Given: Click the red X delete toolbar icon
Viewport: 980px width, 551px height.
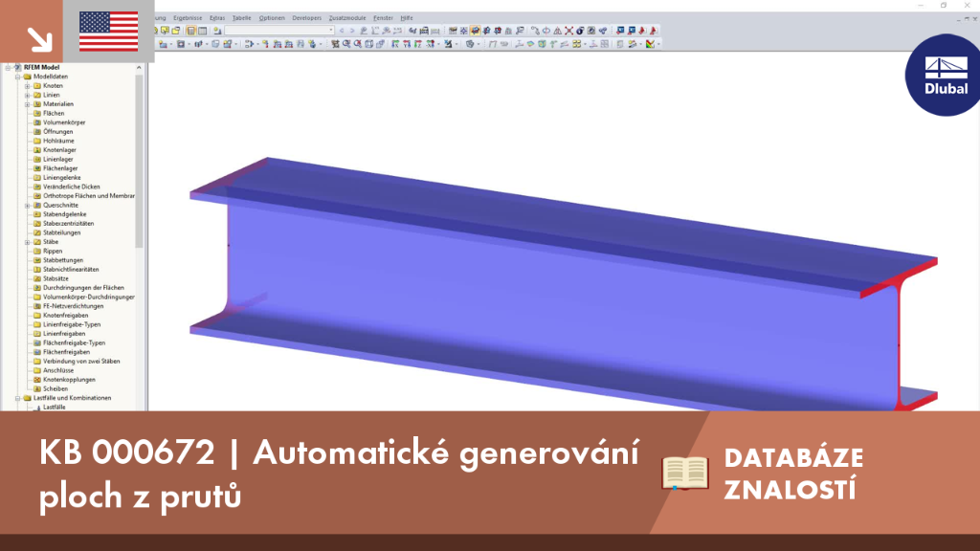Looking at the screenshot, I should [568, 30].
